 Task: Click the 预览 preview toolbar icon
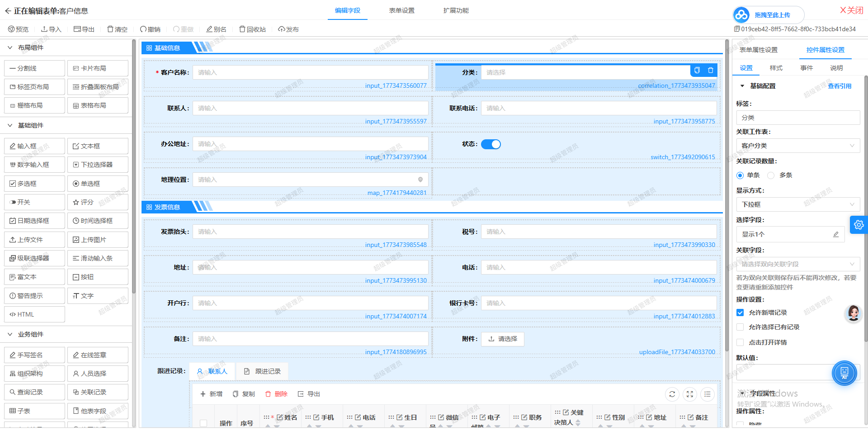pyautogui.click(x=11, y=29)
